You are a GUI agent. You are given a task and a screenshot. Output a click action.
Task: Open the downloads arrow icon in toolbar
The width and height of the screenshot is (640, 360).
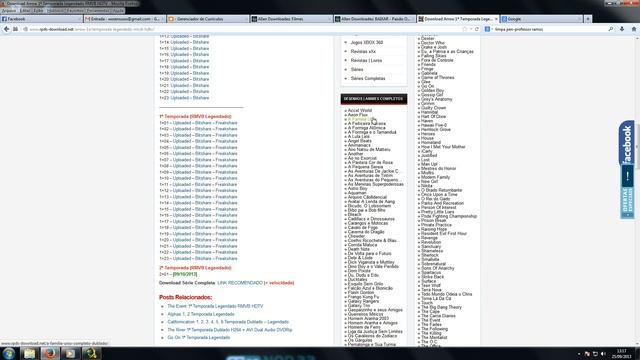622,29
